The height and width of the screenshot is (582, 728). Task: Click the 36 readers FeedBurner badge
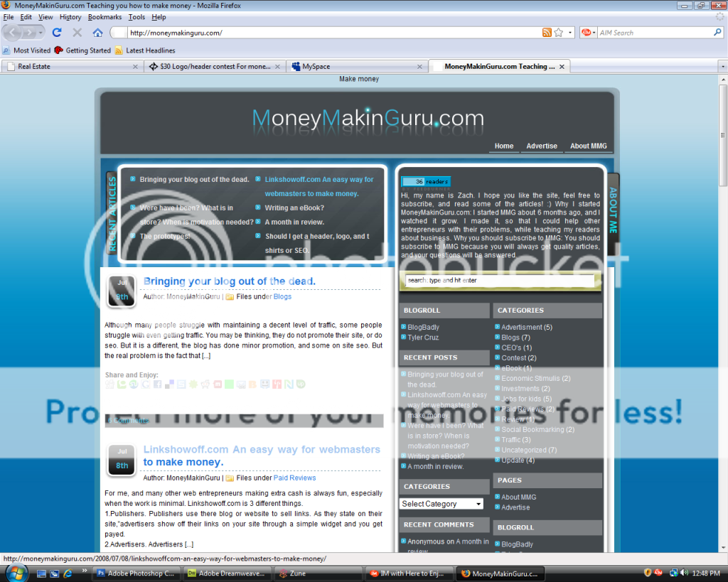pyautogui.click(x=426, y=181)
